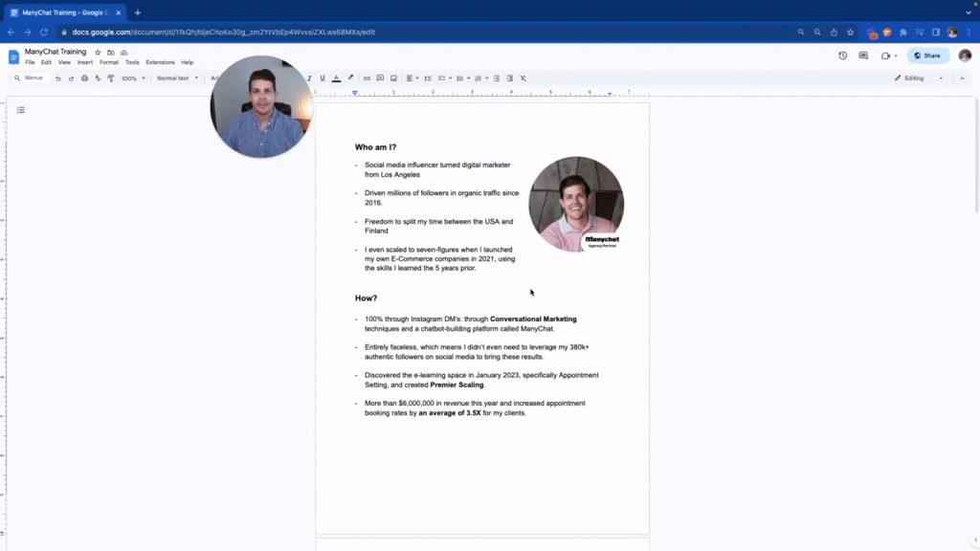Open the Edit menu
This screenshot has height=551, width=980.
point(46,62)
